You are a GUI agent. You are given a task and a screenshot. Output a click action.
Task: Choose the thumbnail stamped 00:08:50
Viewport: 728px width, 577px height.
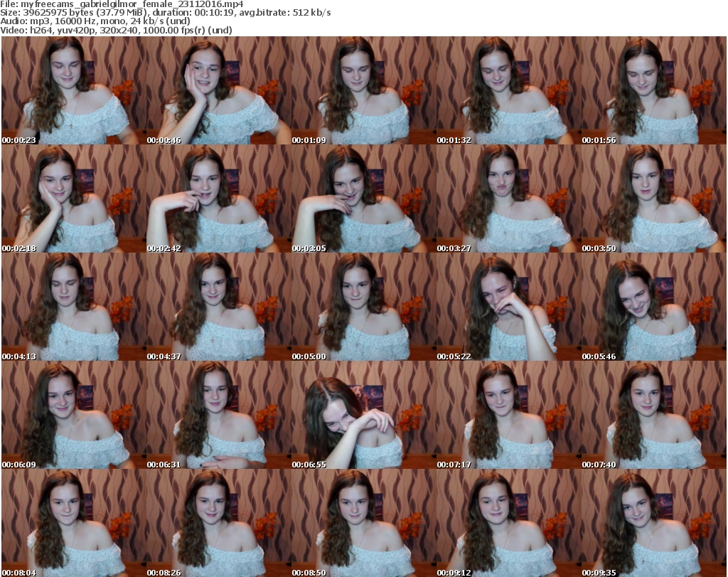pyautogui.click(x=363, y=523)
